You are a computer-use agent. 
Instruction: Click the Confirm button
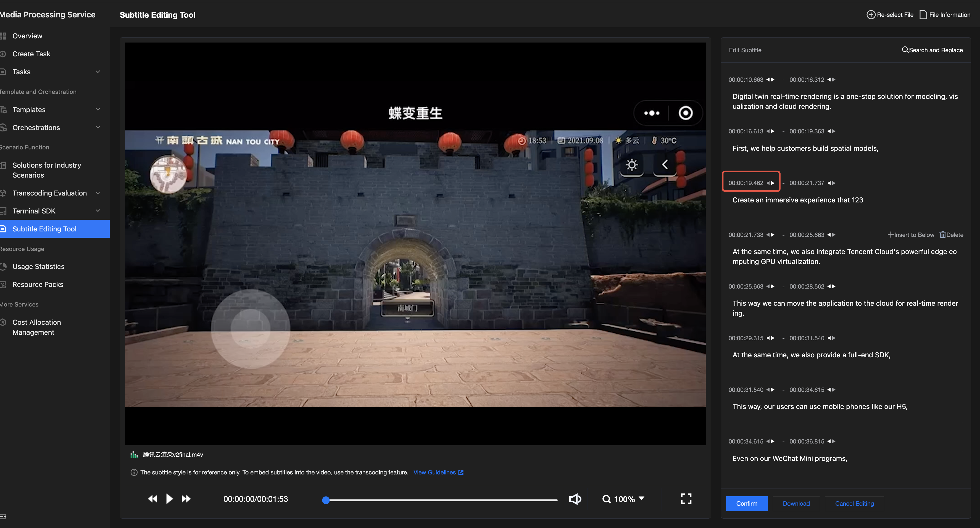click(746, 503)
